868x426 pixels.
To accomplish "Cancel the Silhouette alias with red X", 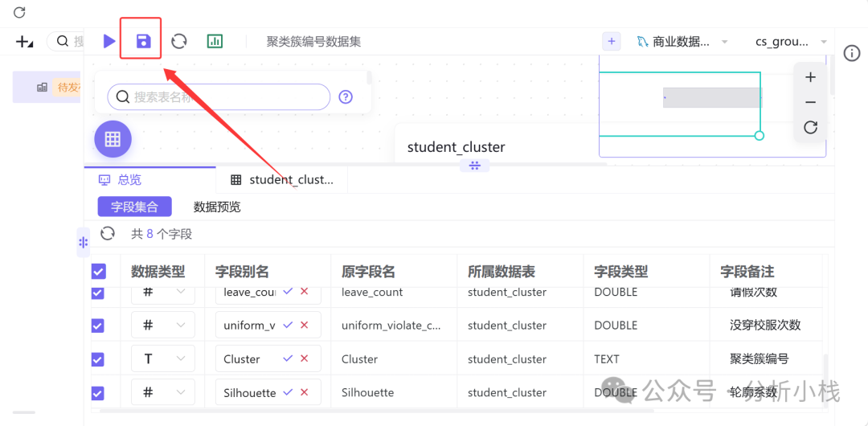I will tap(304, 392).
